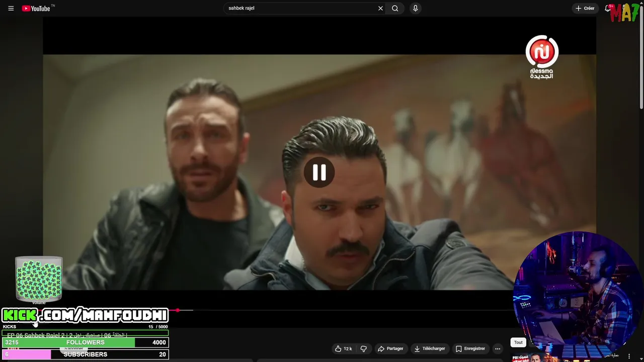Open more actions ellipsis beside Enregistrer
Screen dimensions: 644x362
click(498, 348)
